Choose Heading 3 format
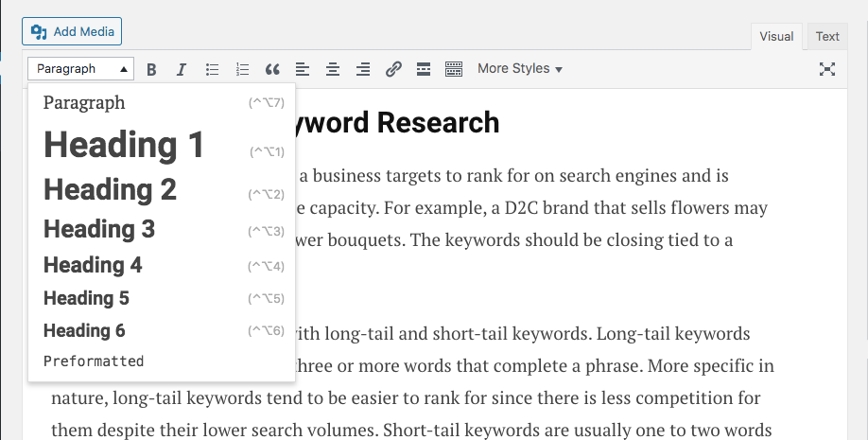The image size is (868, 440). (162, 229)
